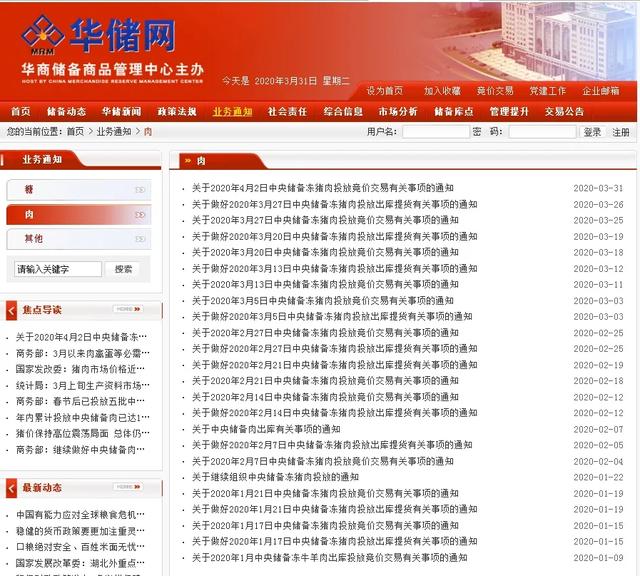Click the arrow icon on the 其他 category
This screenshot has width=640, height=576.
coord(140,239)
